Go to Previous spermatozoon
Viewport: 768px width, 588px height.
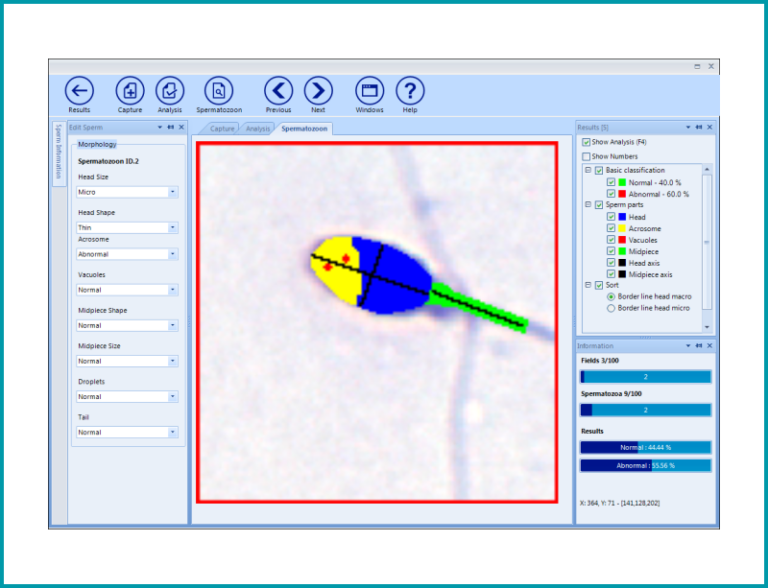coord(278,90)
